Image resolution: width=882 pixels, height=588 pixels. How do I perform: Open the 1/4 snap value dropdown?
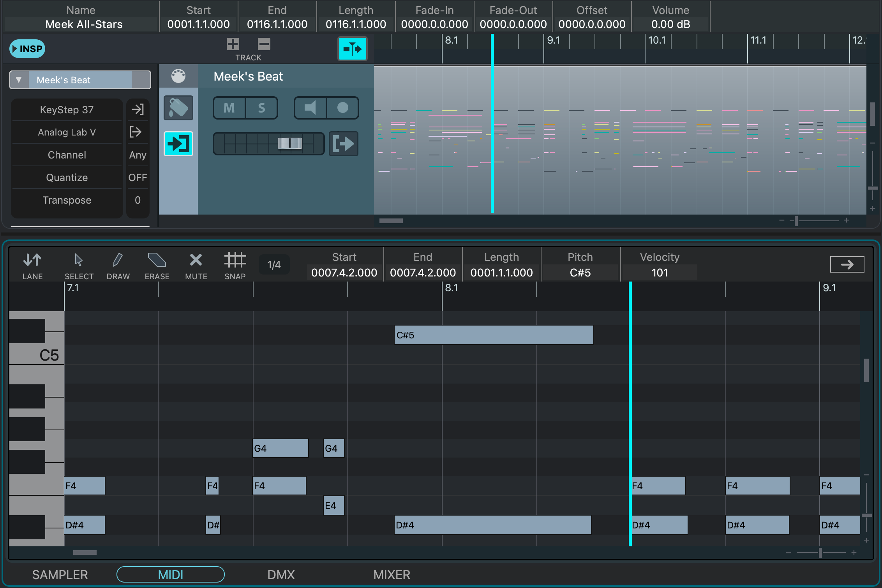[274, 265]
